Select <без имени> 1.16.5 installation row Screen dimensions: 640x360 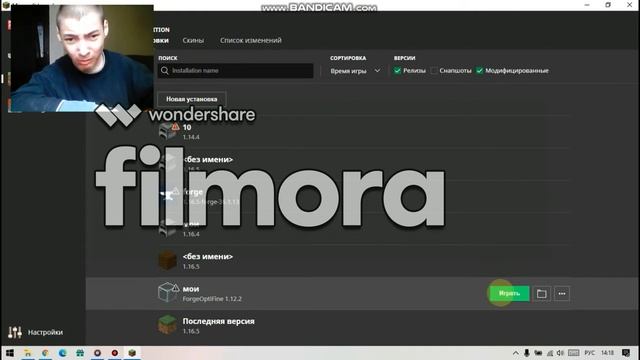click(363, 261)
